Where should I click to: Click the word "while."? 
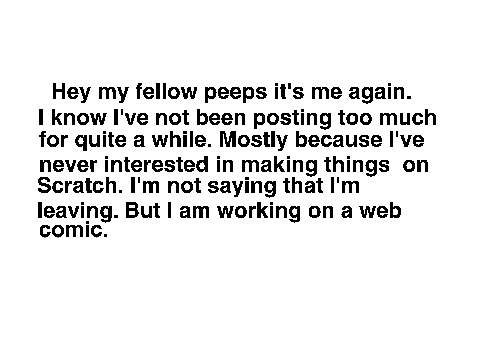pos(182,139)
